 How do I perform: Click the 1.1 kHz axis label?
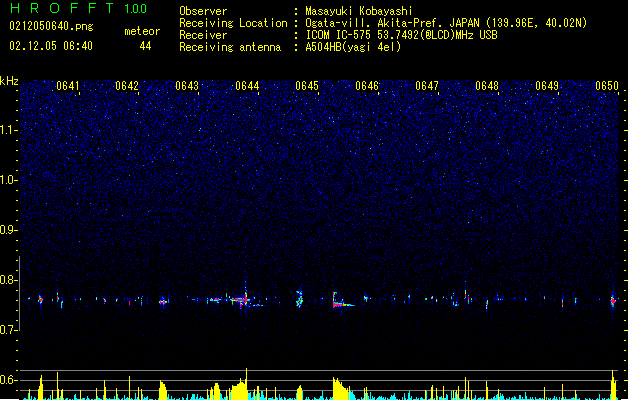[x=9, y=130]
